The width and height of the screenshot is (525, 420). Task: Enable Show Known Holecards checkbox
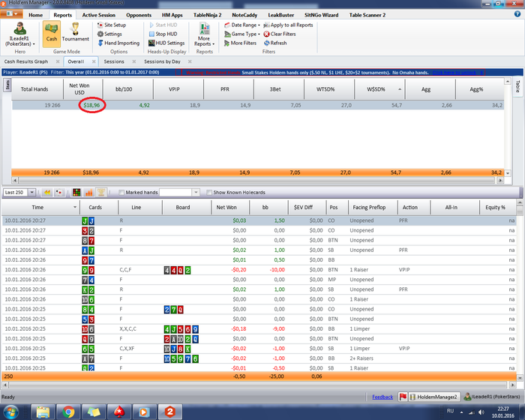(x=209, y=192)
